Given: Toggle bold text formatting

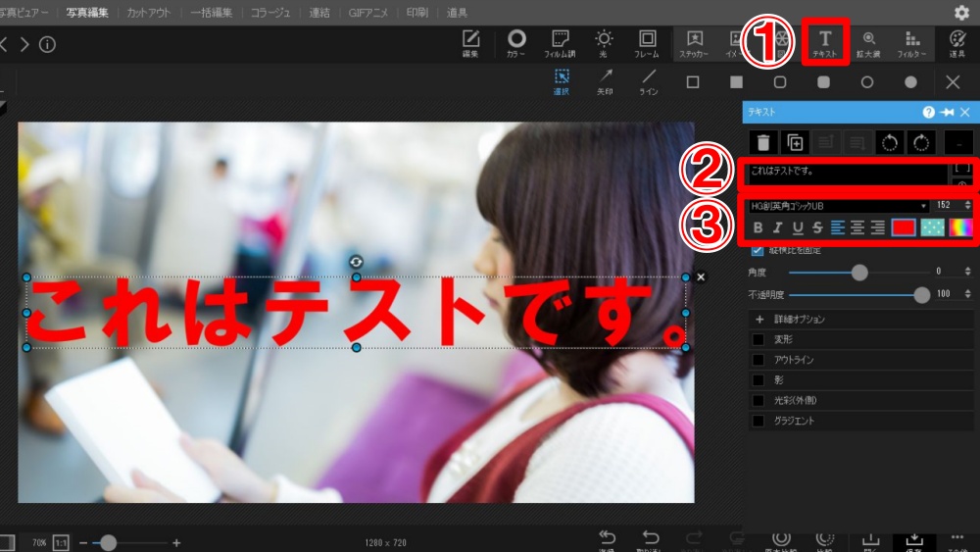Looking at the screenshot, I should pos(758,227).
